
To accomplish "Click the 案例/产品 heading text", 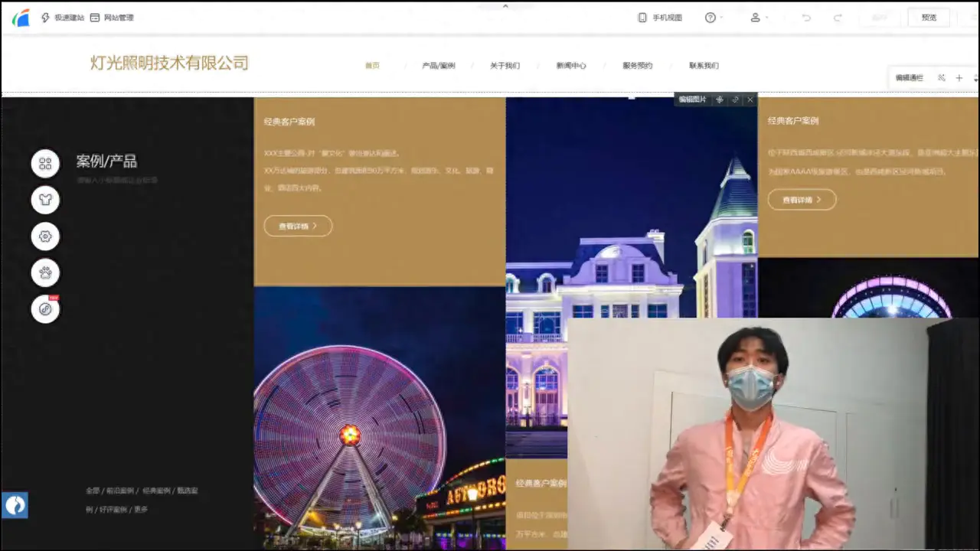I will coord(106,161).
